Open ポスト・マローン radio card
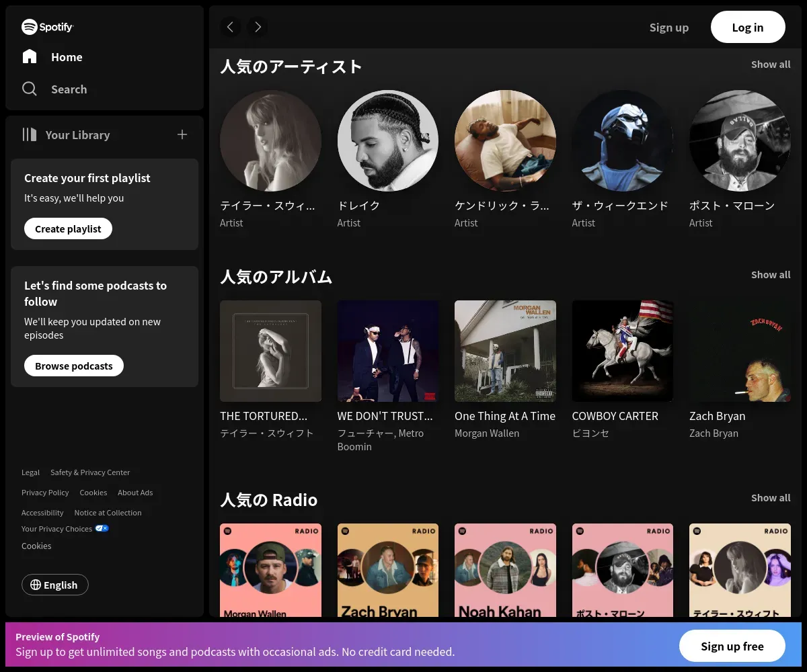The image size is (807, 672). (623, 570)
